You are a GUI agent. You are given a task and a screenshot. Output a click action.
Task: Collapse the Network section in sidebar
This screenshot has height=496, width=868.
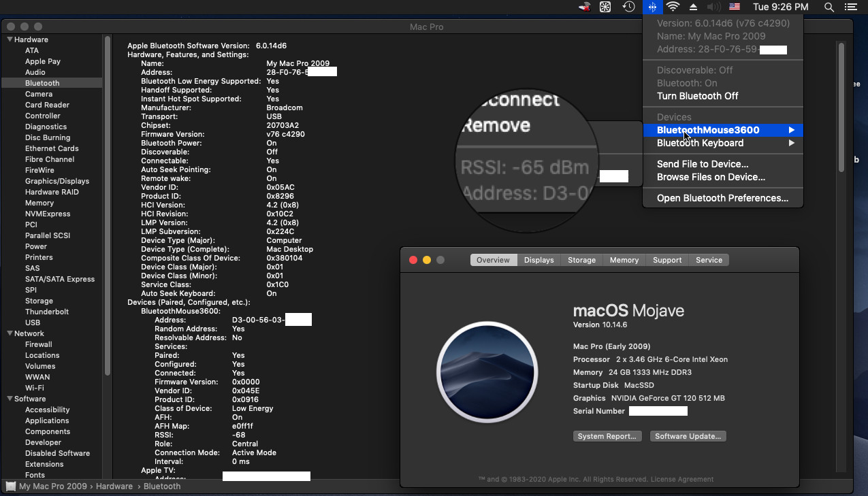point(10,333)
